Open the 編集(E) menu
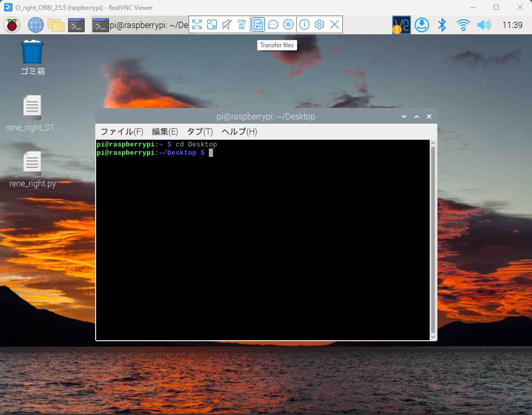Viewport: 532px width, 415px height. point(165,131)
